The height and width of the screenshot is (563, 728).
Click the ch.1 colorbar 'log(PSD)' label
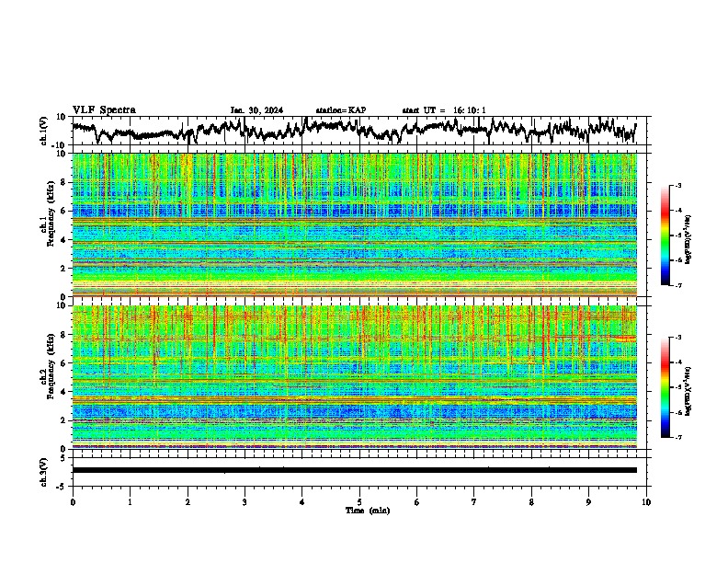pos(688,239)
